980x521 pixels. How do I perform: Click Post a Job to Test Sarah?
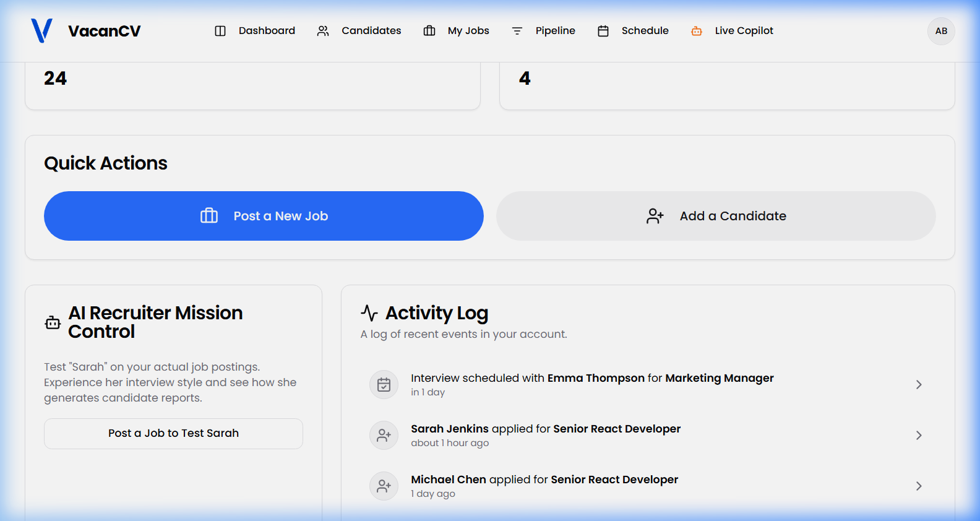173,434
